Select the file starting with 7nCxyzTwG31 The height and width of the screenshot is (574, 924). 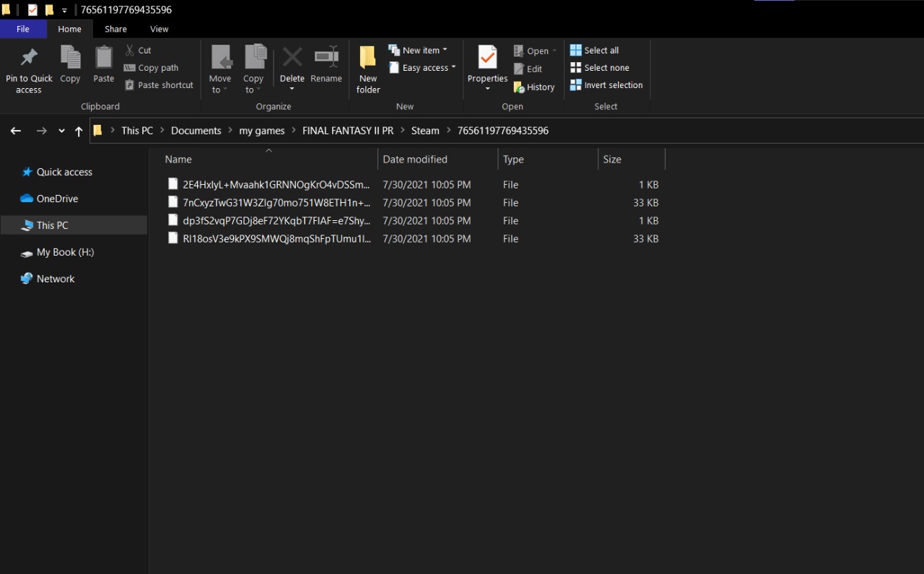tap(276, 203)
